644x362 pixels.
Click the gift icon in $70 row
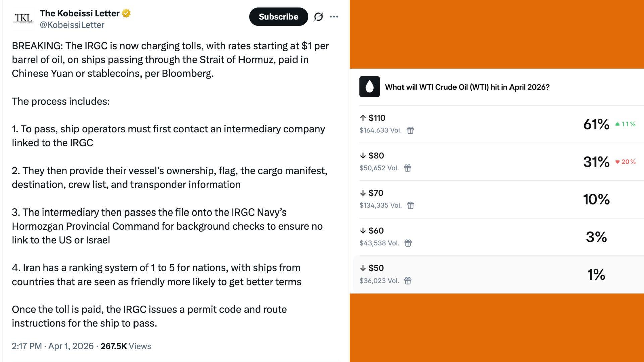point(411,205)
